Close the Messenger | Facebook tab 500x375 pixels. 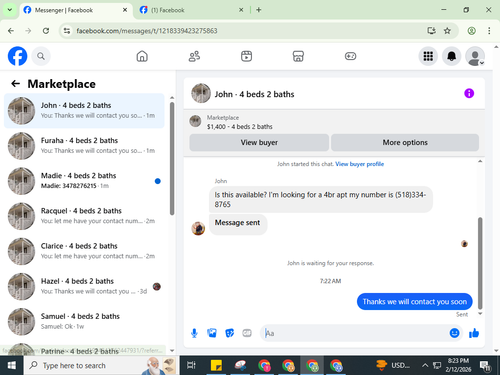125,10
